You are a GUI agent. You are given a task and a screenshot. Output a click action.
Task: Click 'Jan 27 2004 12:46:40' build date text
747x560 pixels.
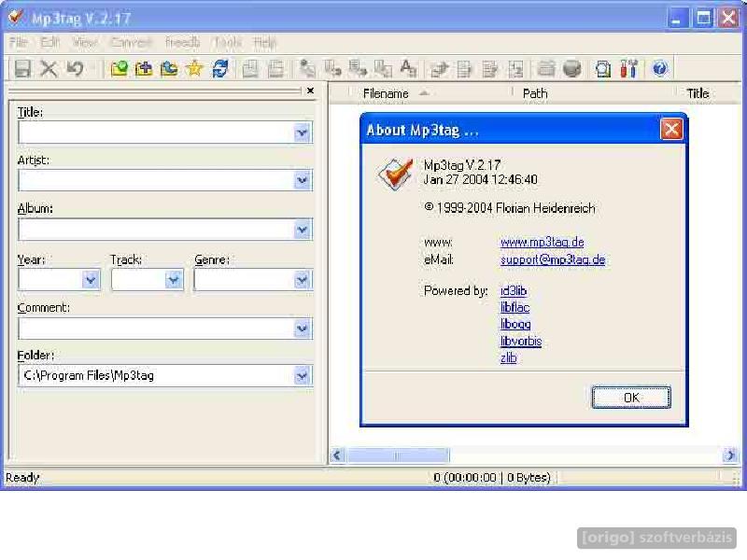tap(480, 179)
